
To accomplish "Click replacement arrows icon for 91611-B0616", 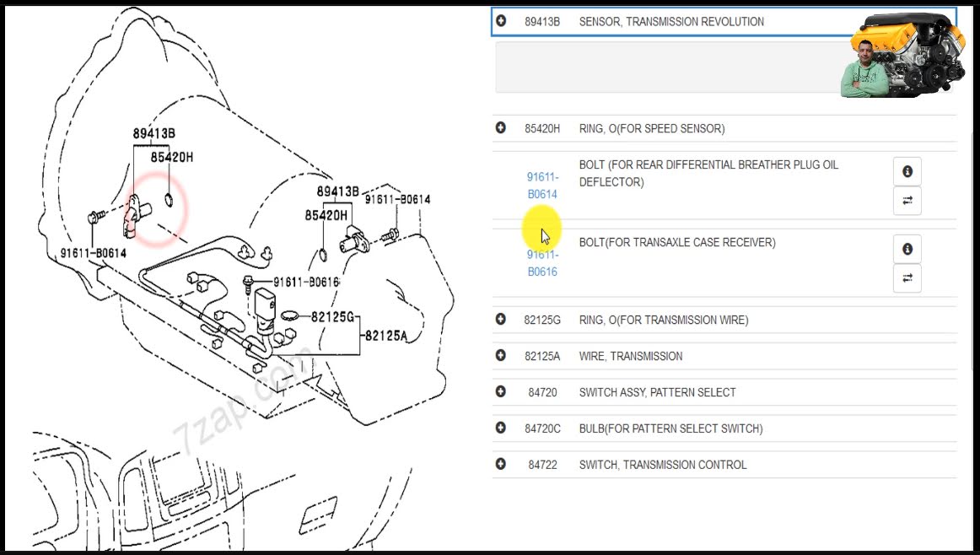I will [x=907, y=278].
